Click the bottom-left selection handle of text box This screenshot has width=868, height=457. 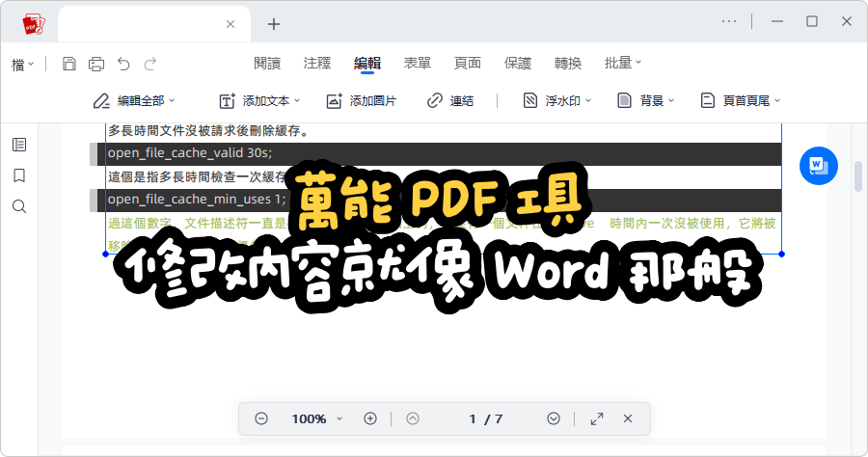pos(106,254)
